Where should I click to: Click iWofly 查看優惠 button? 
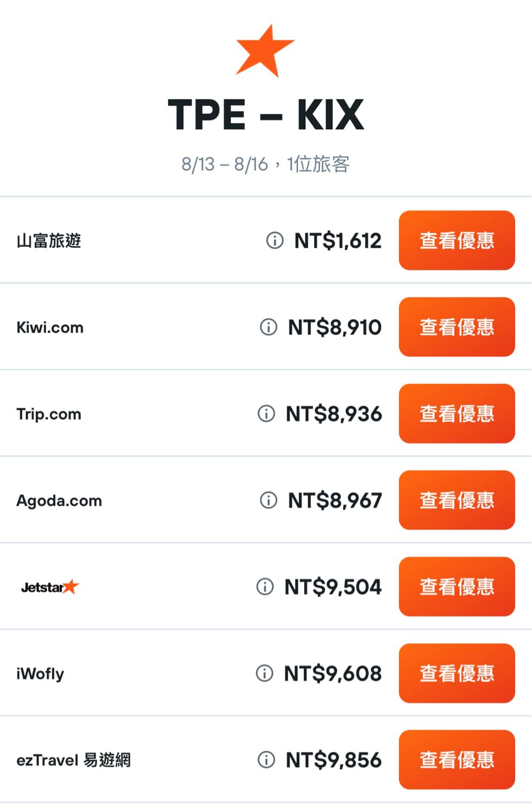point(456,673)
